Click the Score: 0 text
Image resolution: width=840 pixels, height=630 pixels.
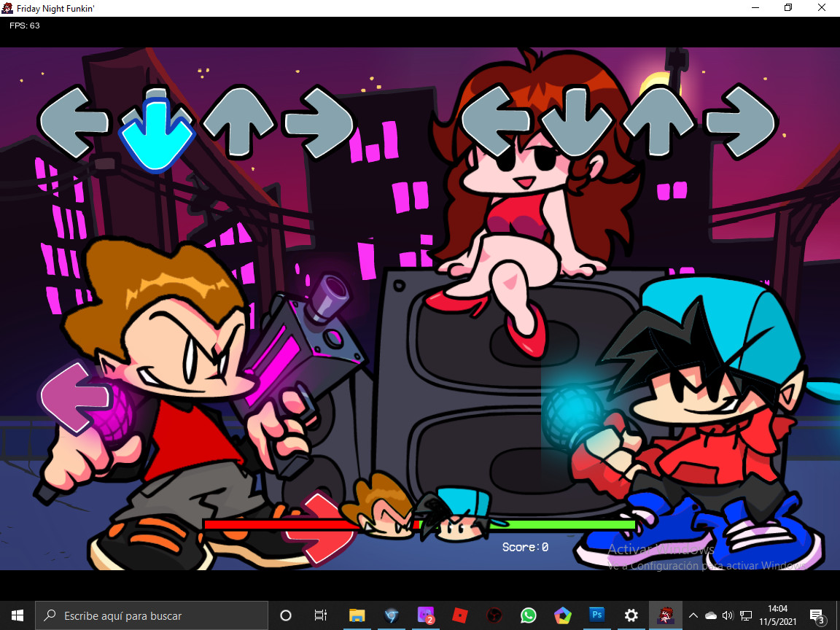coord(525,547)
